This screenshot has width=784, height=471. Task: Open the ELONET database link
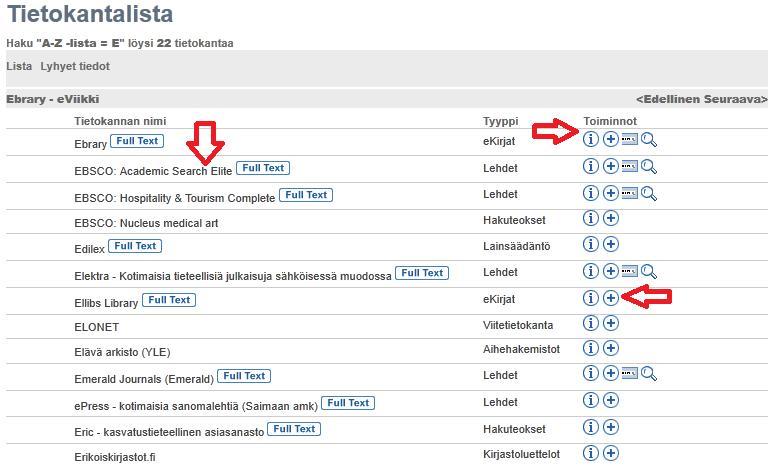[x=96, y=327]
